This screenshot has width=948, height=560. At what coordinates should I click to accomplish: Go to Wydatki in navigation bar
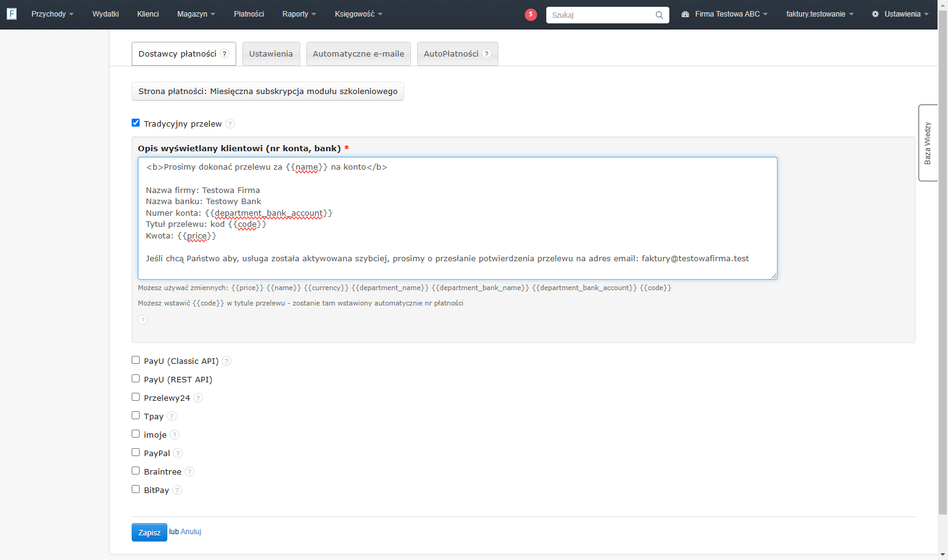pyautogui.click(x=106, y=14)
